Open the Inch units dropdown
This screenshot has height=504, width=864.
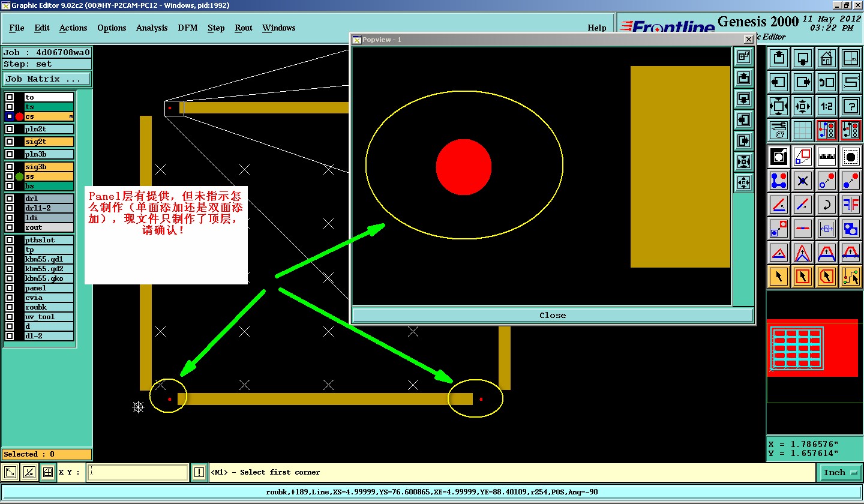point(839,472)
